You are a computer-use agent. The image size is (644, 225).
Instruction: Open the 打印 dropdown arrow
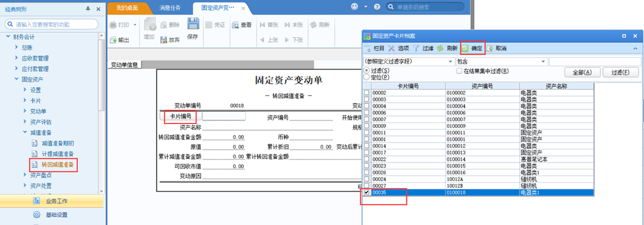coord(135,25)
